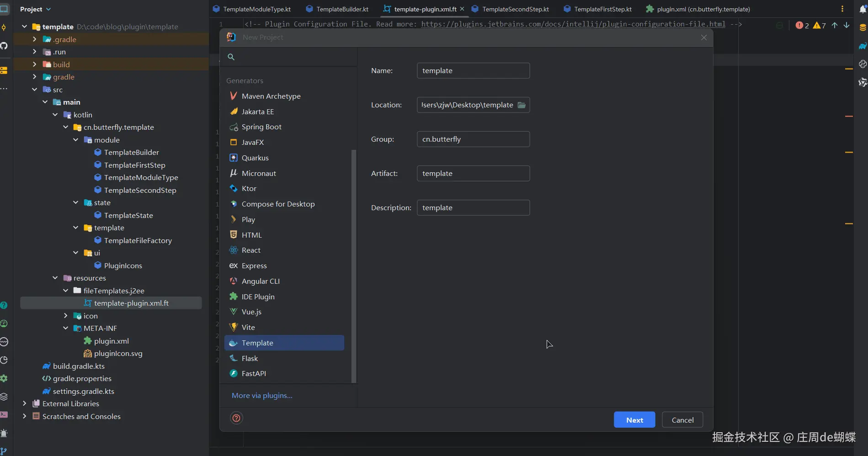Go to previous highlighted error arrow

coord(835,25)
